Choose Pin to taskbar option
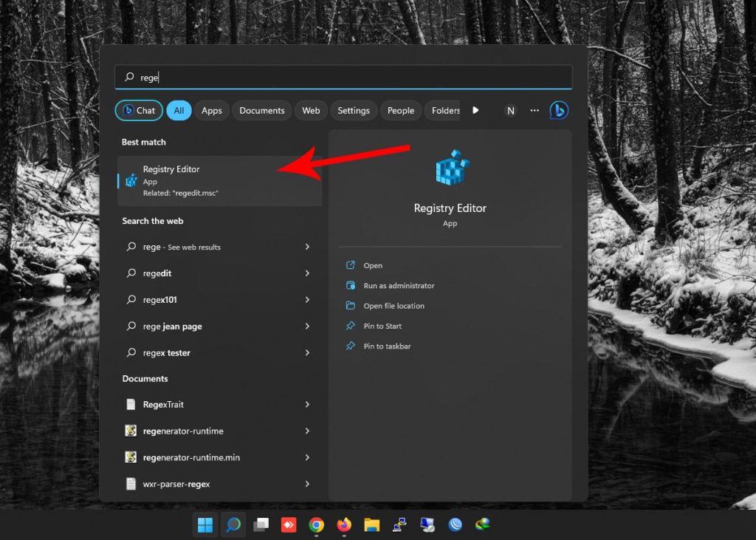 click(x=387, y=346)
